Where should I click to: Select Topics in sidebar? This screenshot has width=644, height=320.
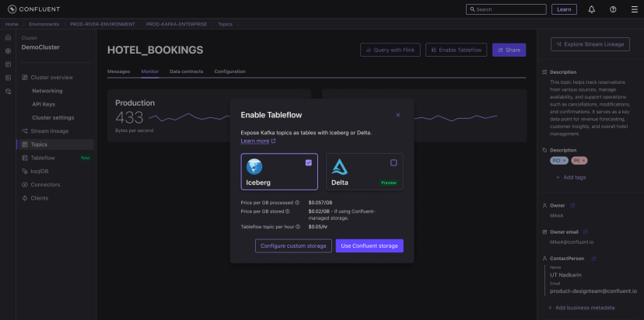coord(55,144)
